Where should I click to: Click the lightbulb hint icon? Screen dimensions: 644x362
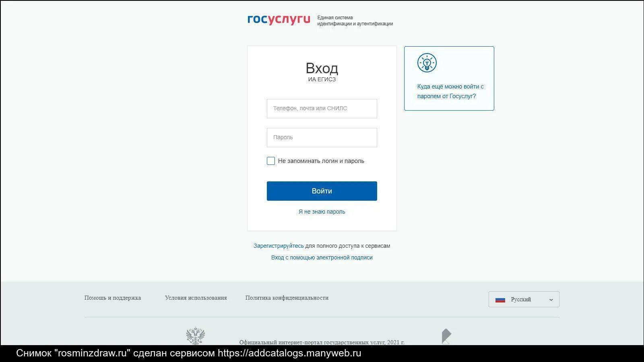pos(427,63)
